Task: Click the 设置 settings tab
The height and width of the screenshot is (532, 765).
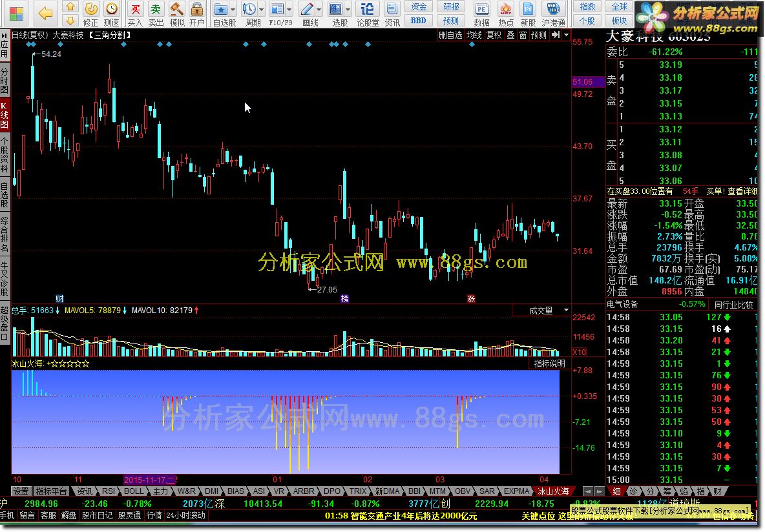Action: 21,491
